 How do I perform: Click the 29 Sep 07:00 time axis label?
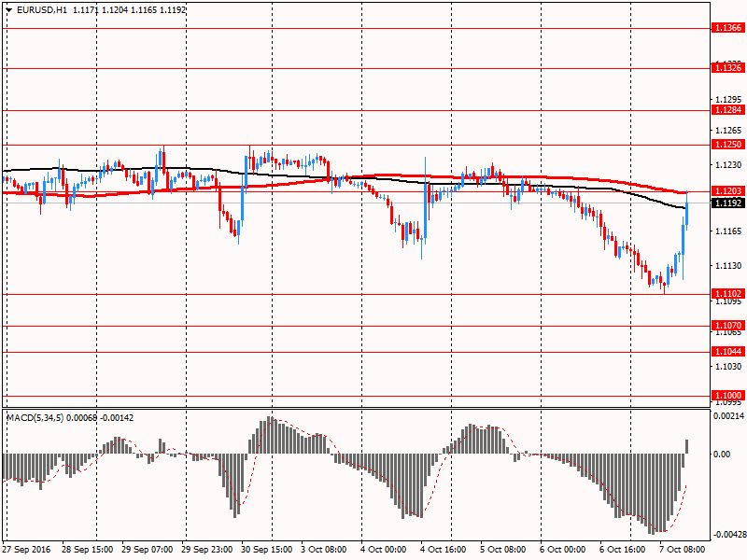point(148,550)
